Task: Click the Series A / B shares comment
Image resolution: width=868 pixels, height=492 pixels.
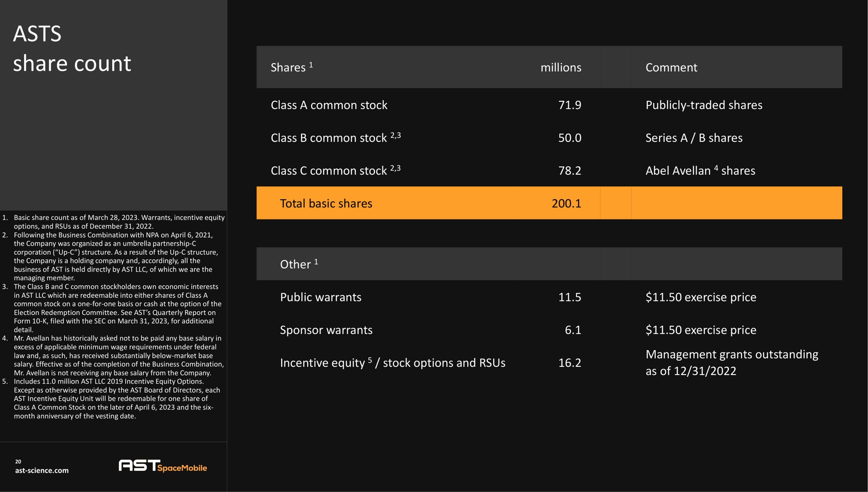Action: coord(693,138)
